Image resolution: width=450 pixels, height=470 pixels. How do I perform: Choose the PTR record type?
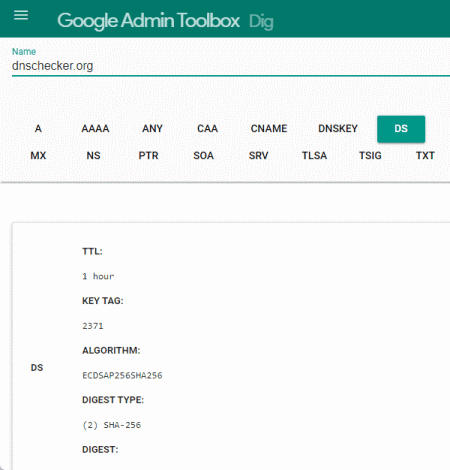tap(148, 156)
